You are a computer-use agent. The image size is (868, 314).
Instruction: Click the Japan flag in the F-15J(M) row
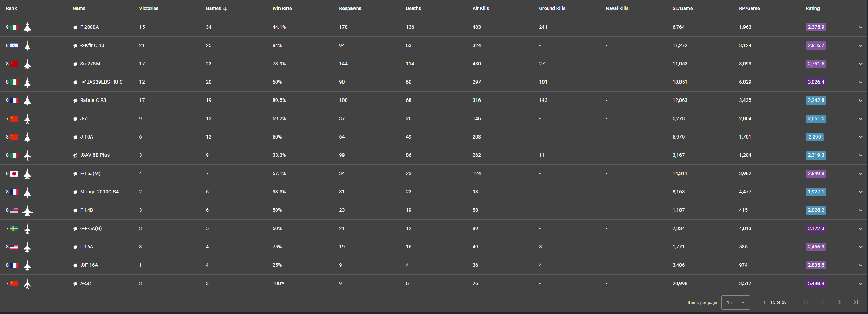click(14, 174)
